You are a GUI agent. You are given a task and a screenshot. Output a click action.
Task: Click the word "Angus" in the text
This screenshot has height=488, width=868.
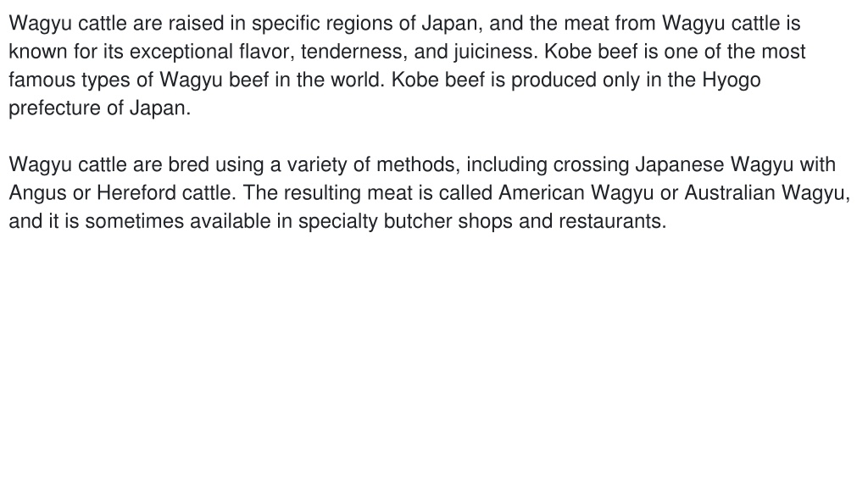point(37,193)
